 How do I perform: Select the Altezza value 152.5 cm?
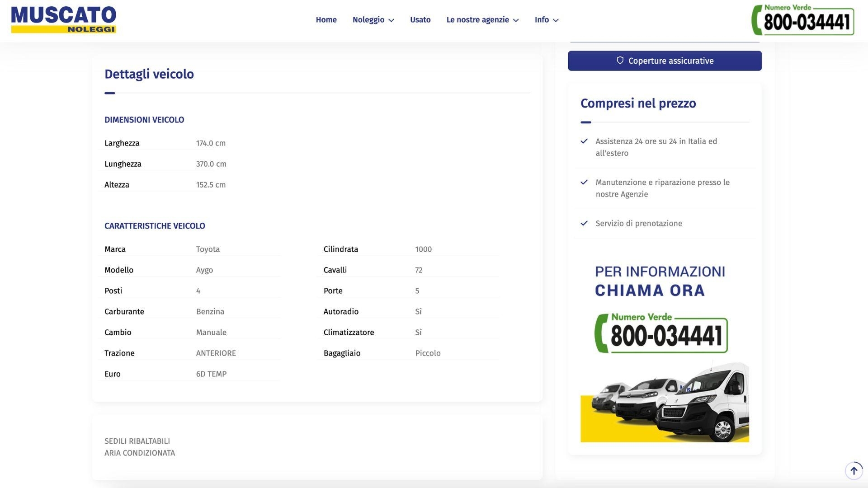click(x=211, y=185)
